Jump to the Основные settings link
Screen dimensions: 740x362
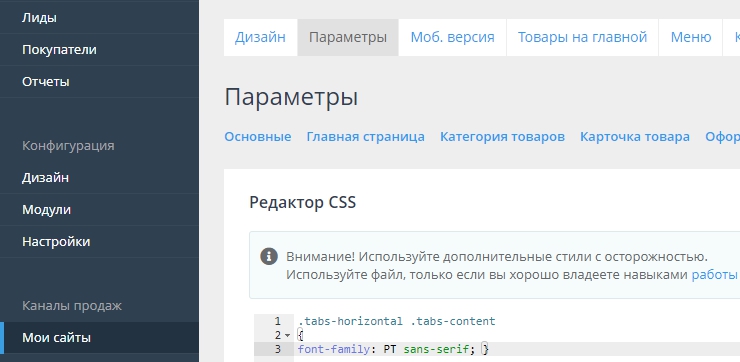click(x=258, y=137)
